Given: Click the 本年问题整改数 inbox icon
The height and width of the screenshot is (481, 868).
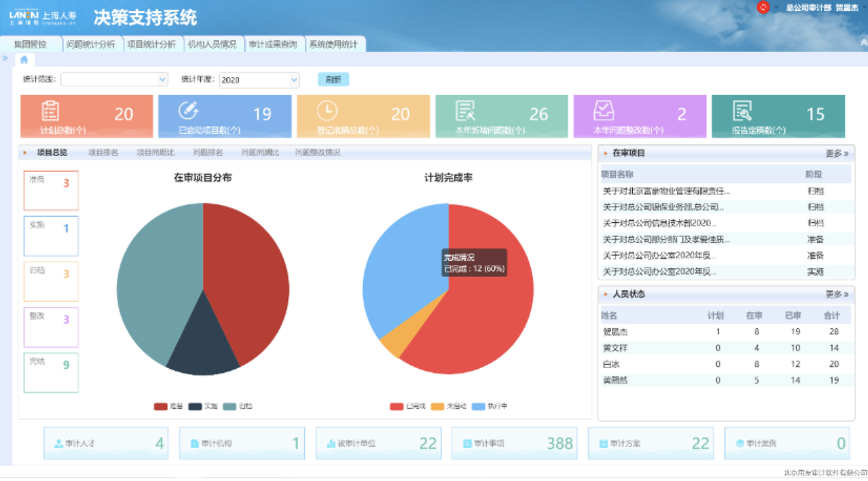Looking at the screenshot, I should click(604, 111).
